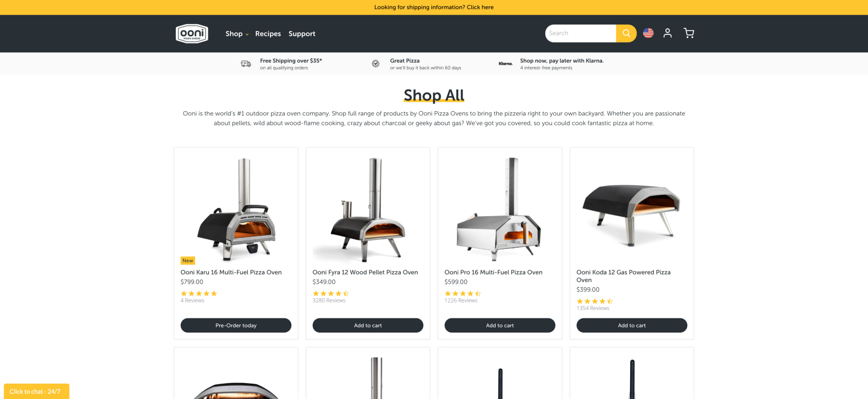Open the Click to chat 24/7 widget
868x399 pixels.
point(36,391)
